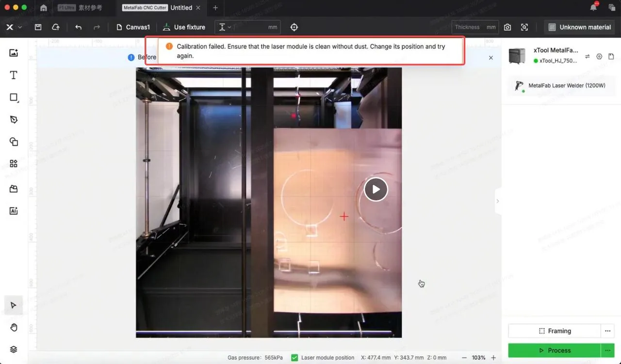
Task: Focus the Thickness input field
Action: [475, 27]
